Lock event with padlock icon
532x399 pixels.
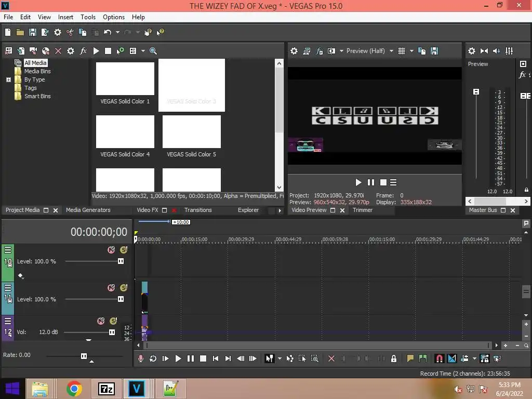[394, 358]
